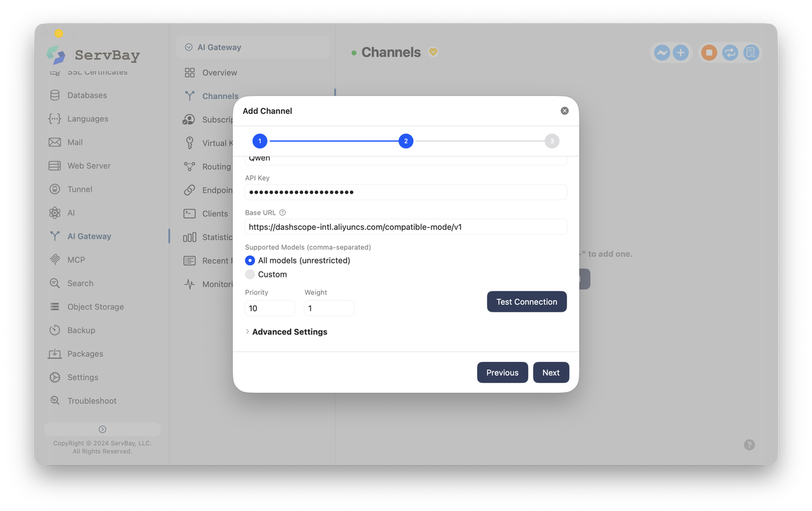Open Search via its magnifier icon
This screenshot has width=812, height=511.
[x=55, y=283]
